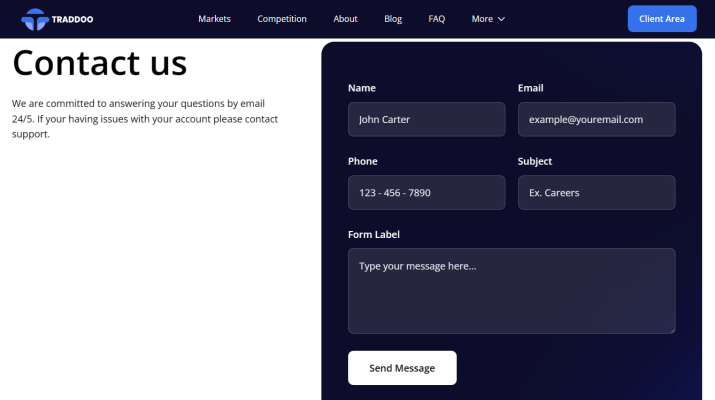Image resolution: width=715 pixels, height=400 pixels.
Task: Click the TRADDOO brand name text
Action: tap(72, 19)
